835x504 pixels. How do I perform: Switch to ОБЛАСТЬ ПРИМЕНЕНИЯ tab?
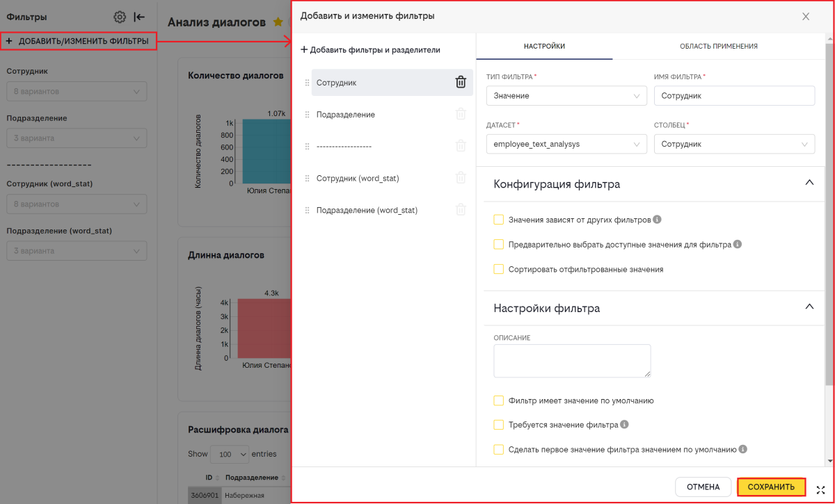coord(719,47)
